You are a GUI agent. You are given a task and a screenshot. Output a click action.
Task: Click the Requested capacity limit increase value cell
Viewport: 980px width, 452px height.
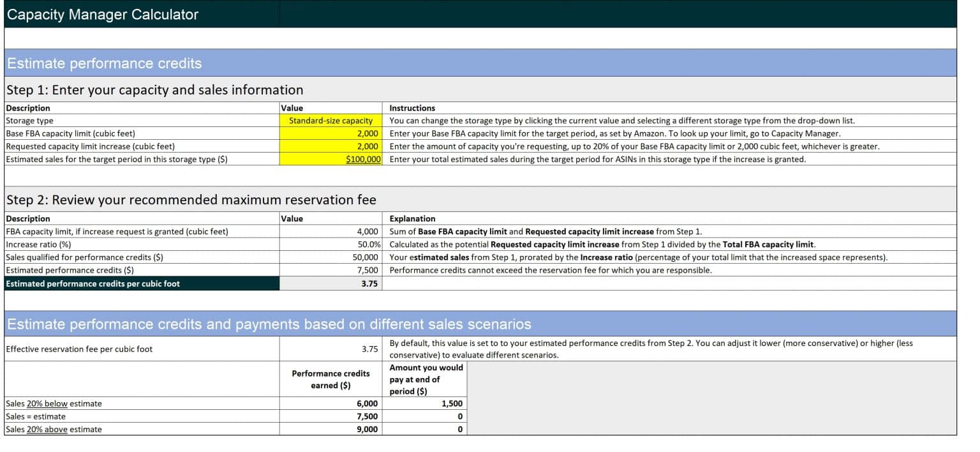click(330, 146)
